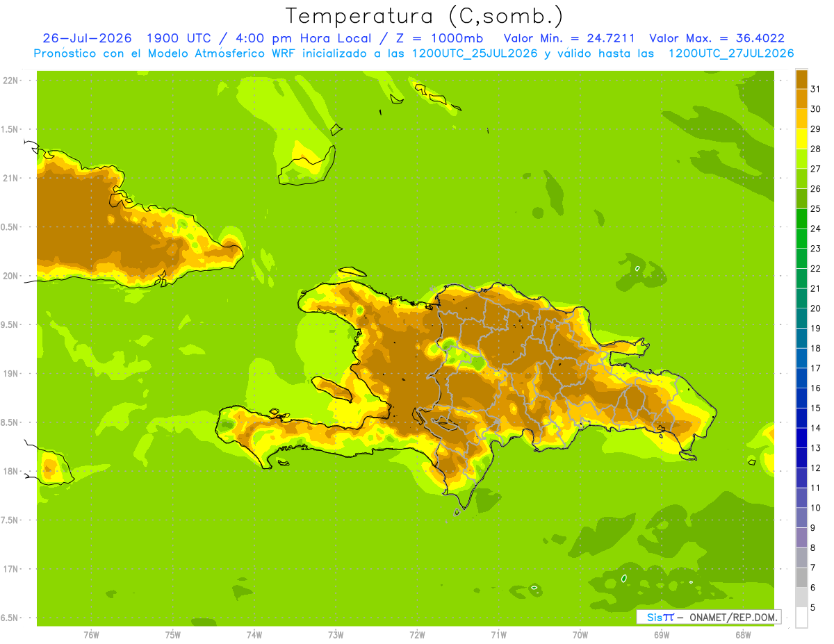Screen dimensions: 834x644
Task: Click legend value '25'
Action: pyautogui.click(x=815, y=208)
